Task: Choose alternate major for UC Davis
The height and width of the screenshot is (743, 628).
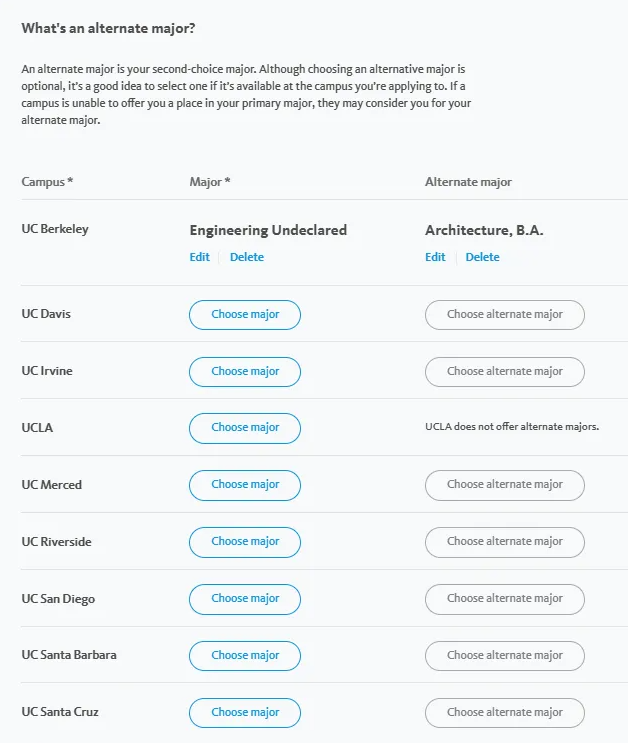Action: click(x=504, y=314)
